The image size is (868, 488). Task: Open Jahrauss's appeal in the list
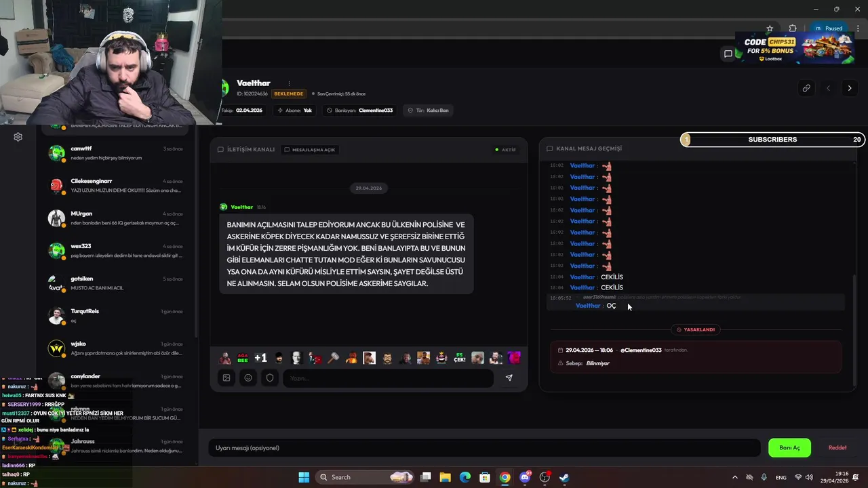point(115,446)
